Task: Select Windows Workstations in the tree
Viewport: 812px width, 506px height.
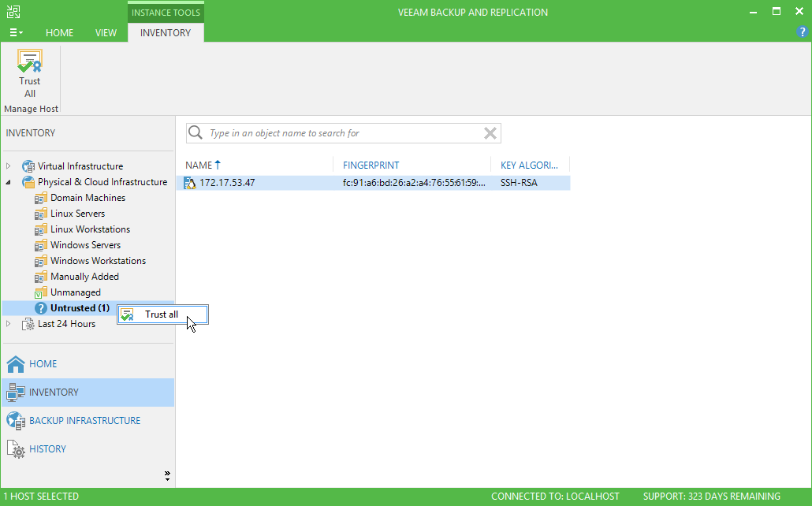Action: click(98, 261)
